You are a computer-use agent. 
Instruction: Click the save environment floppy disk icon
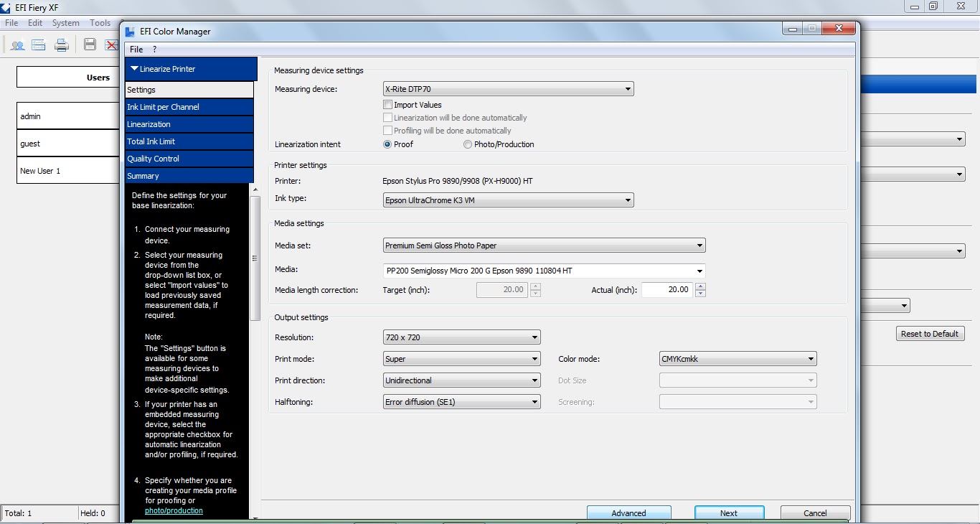point(89,45)
